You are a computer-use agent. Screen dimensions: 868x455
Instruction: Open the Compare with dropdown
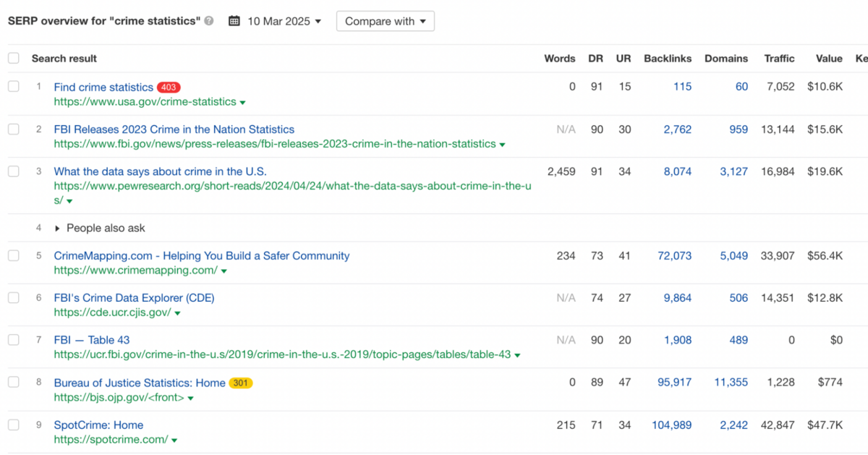(385, 22)
